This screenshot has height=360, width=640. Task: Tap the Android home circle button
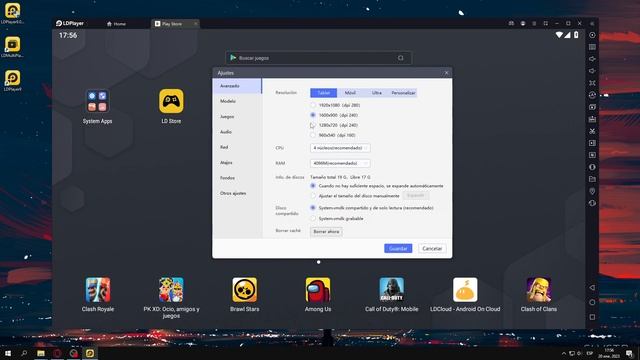pos(592,302)
